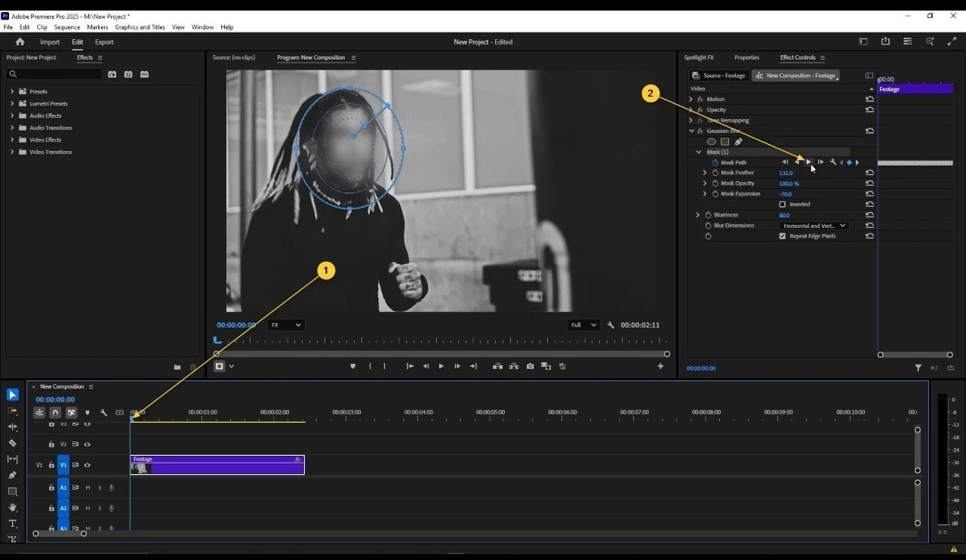This screenshot has width=966, height=560.
Task: Expand the Video Effects folder
Action: click(12, 140)
